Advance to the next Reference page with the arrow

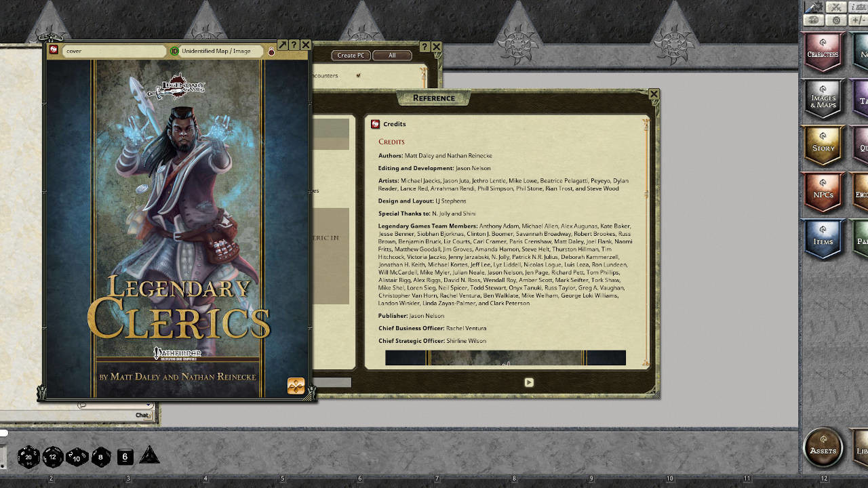pyautogui.click(x=529, y=382)
